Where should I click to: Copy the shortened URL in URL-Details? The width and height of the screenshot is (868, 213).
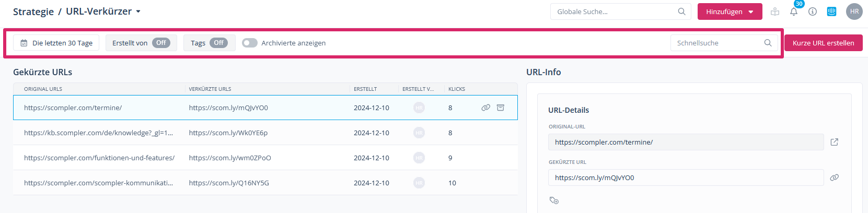click(x=834, y=177)
